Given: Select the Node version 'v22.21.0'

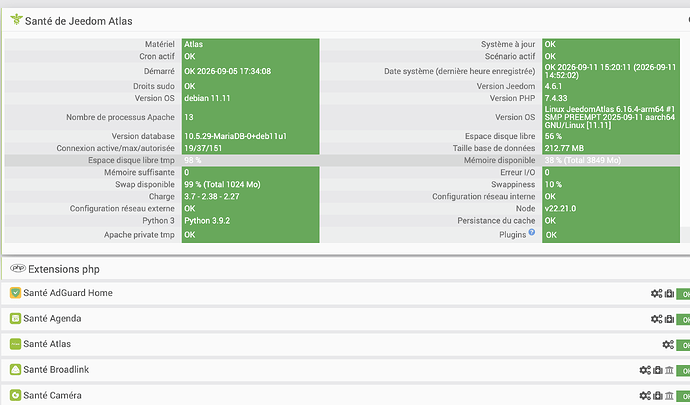Looking at the screenshot, I should pos(560,208).
